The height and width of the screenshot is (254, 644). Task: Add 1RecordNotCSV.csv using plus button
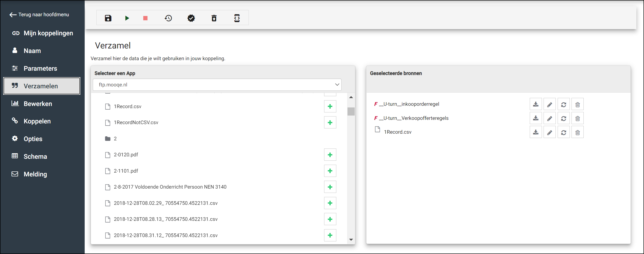(330, 123)
